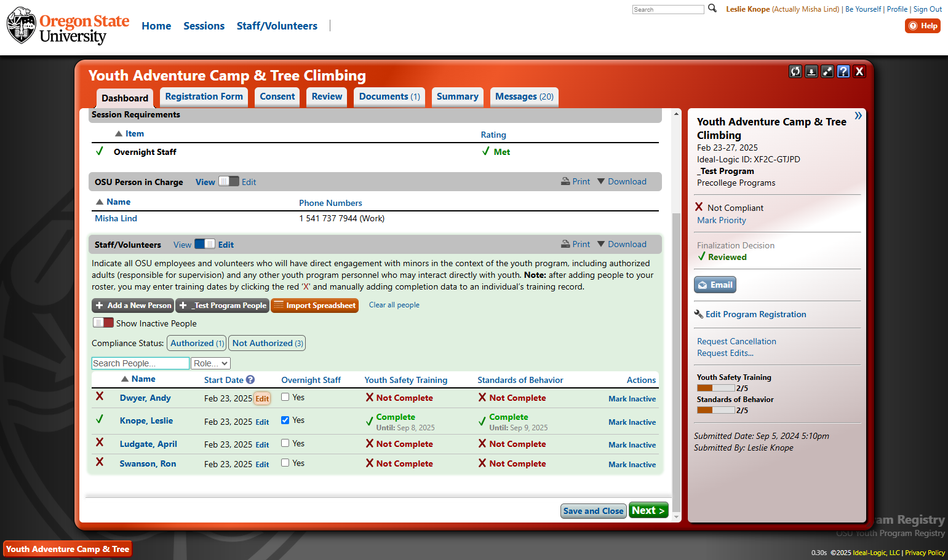Collapse the side panel with double chevron

[x=858, y=116]
